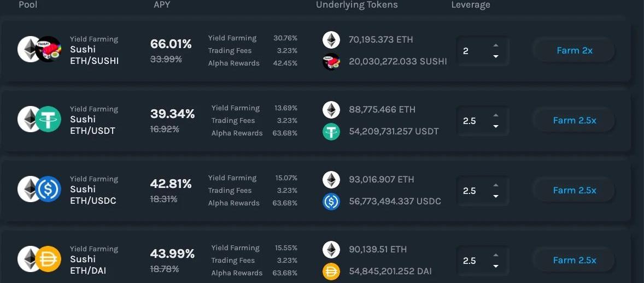Screen dimensions: 644x283
Task: Click USDT icon in ETH/USDT underlying tokens
Action: (331, 132)
